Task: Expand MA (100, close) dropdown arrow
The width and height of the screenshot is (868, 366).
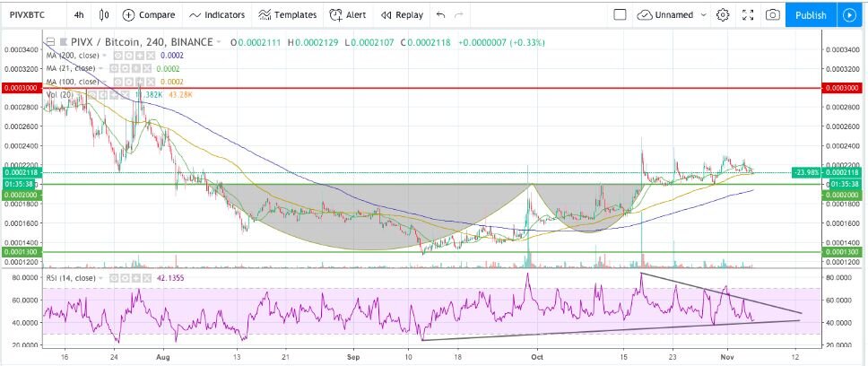Action: [x=104, y=82]
